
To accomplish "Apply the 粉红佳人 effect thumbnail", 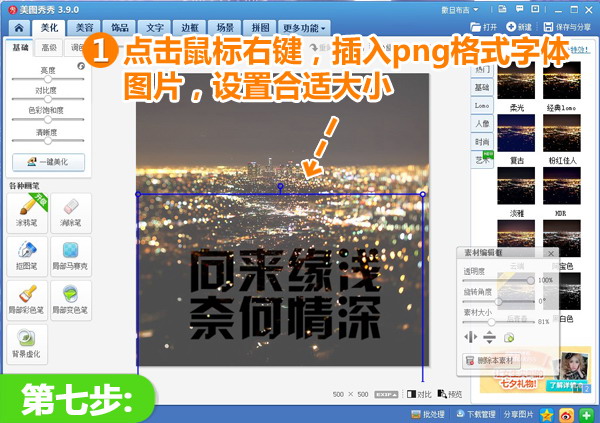I will tap(562, 133).
